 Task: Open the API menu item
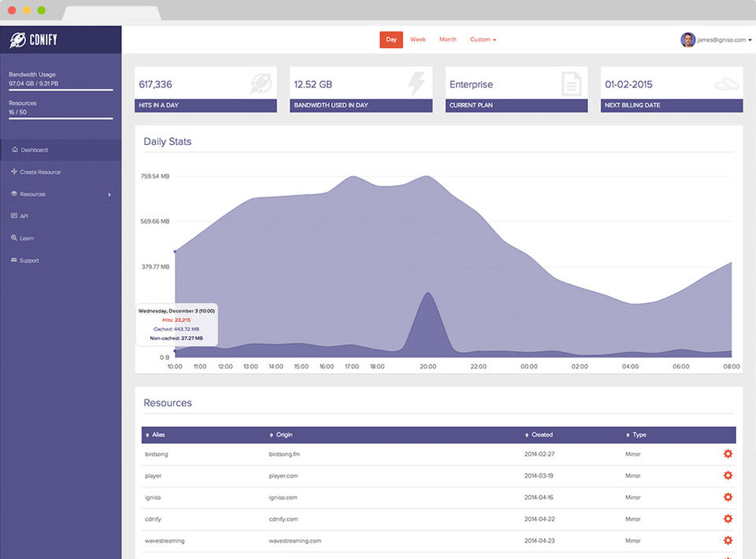click(61, 216)
